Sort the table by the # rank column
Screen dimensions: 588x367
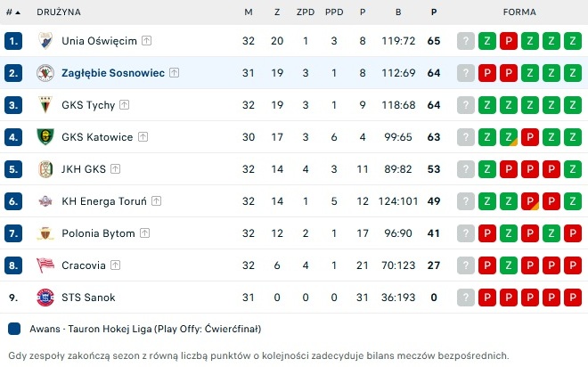pos(12,12)
